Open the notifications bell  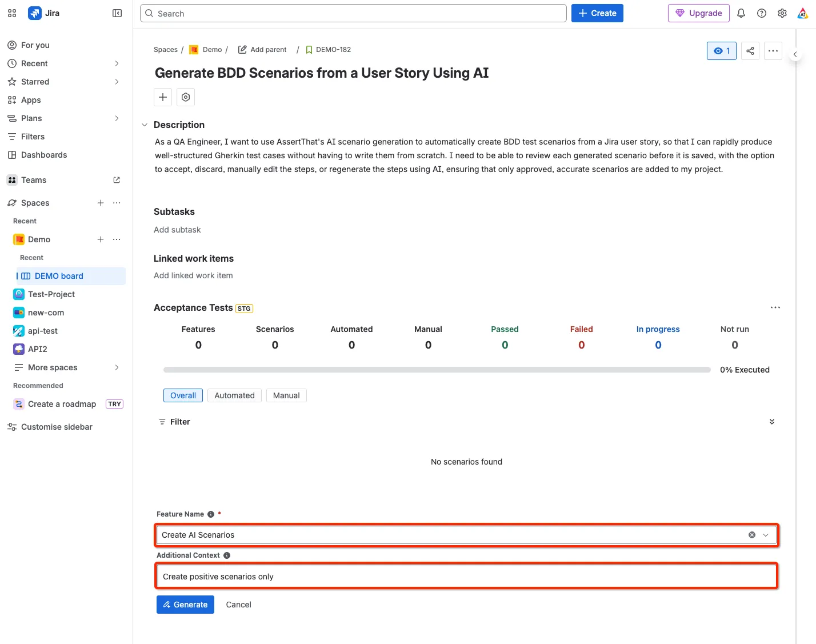[741, 13]
